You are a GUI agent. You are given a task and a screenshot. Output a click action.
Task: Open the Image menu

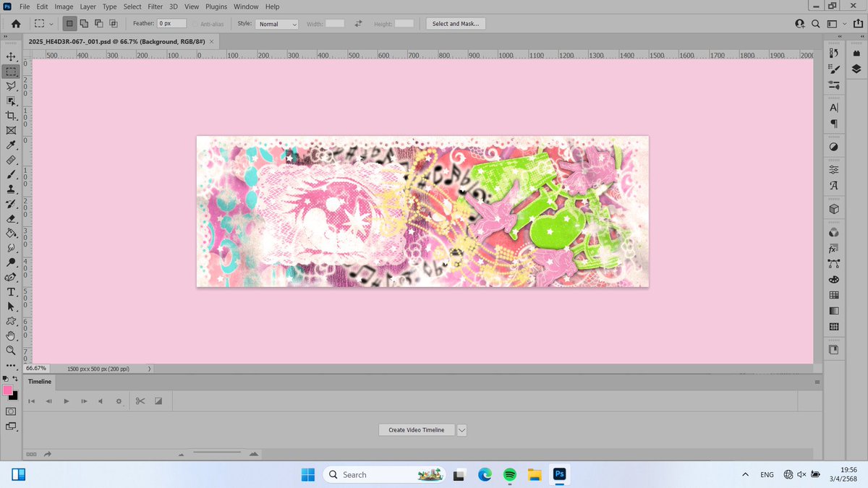(x=64, y=7)
